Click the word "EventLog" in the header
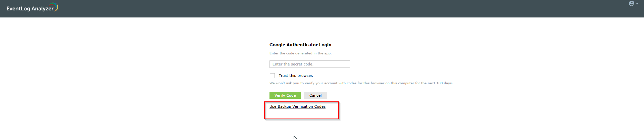The image size is (644, 139). point(18,9)
